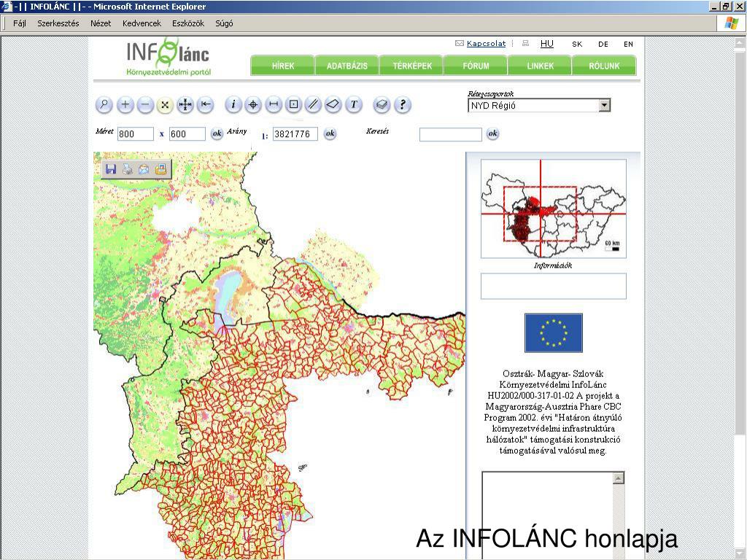Click the 'Arány' label
The image size is (747, 560).
point(237,131)
